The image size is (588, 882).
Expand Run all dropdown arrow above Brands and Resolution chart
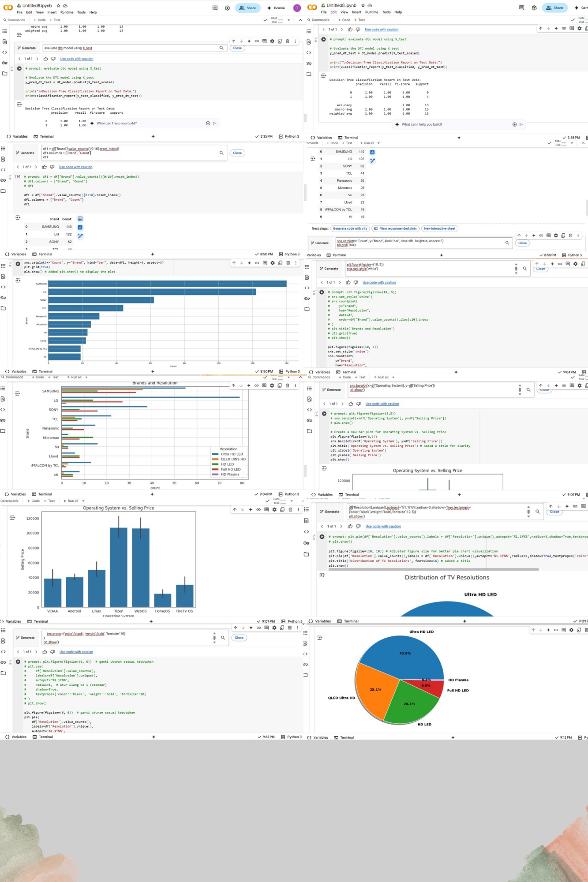click(86, 377)
